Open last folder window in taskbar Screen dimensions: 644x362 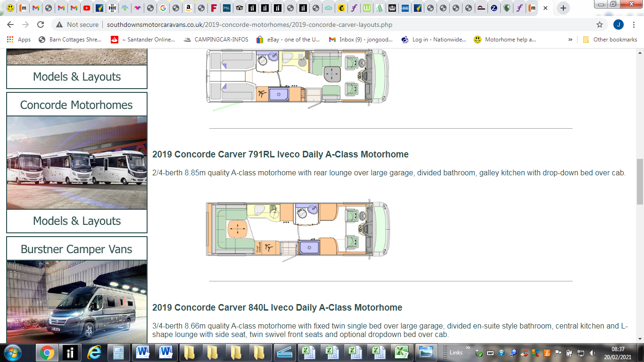point(260,353)
